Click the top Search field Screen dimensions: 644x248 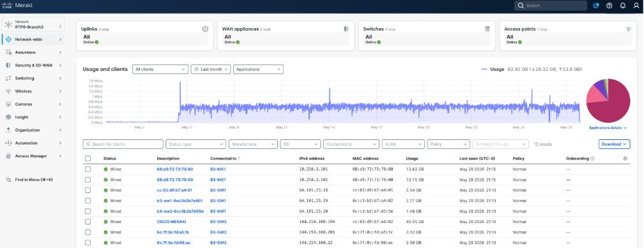pos(551,6)
